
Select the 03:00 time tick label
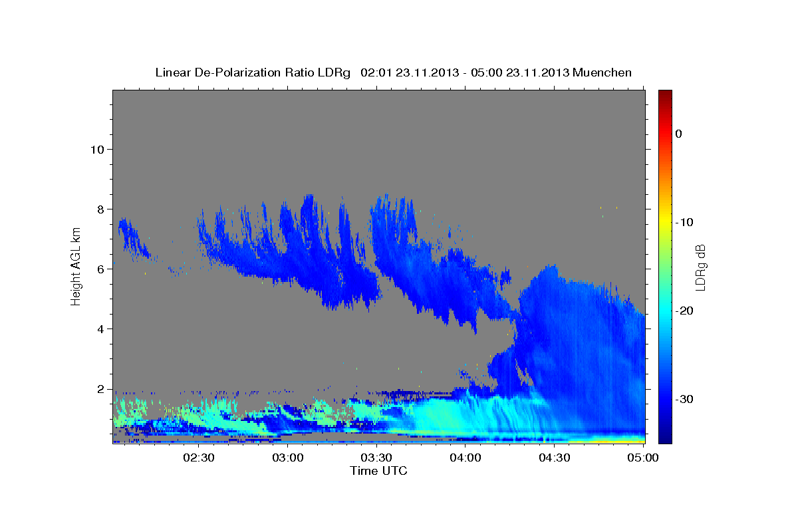coord(289,458)
